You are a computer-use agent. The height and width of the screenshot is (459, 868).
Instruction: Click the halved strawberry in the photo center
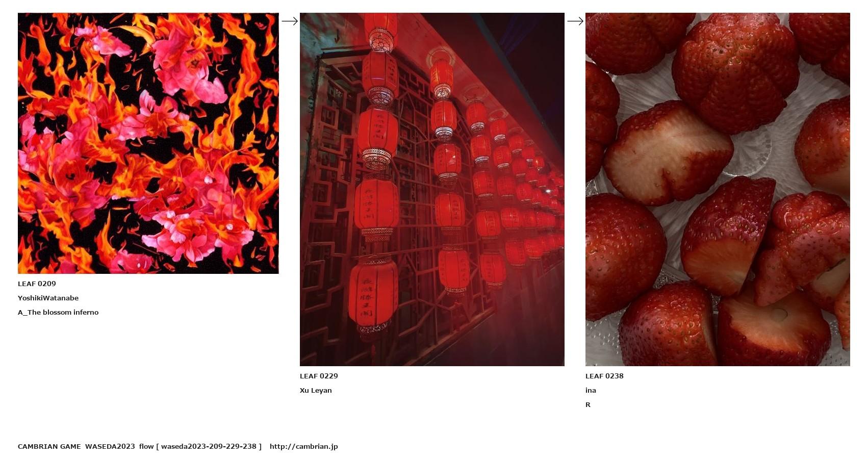[668, 153]
